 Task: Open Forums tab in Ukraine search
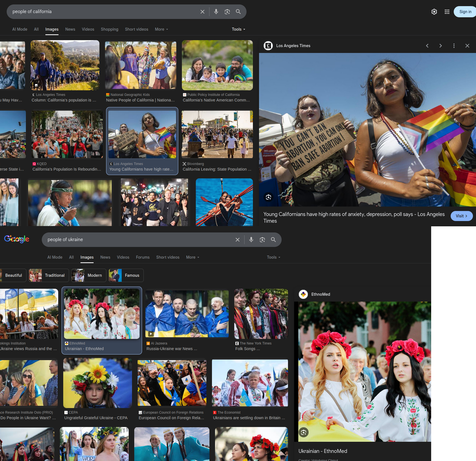tap(143, 257)
